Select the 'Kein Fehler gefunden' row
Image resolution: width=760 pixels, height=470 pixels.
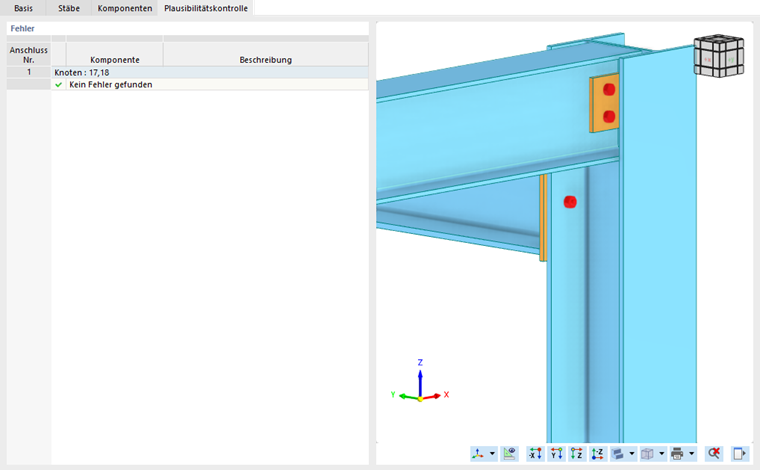[x=210, y=85]
